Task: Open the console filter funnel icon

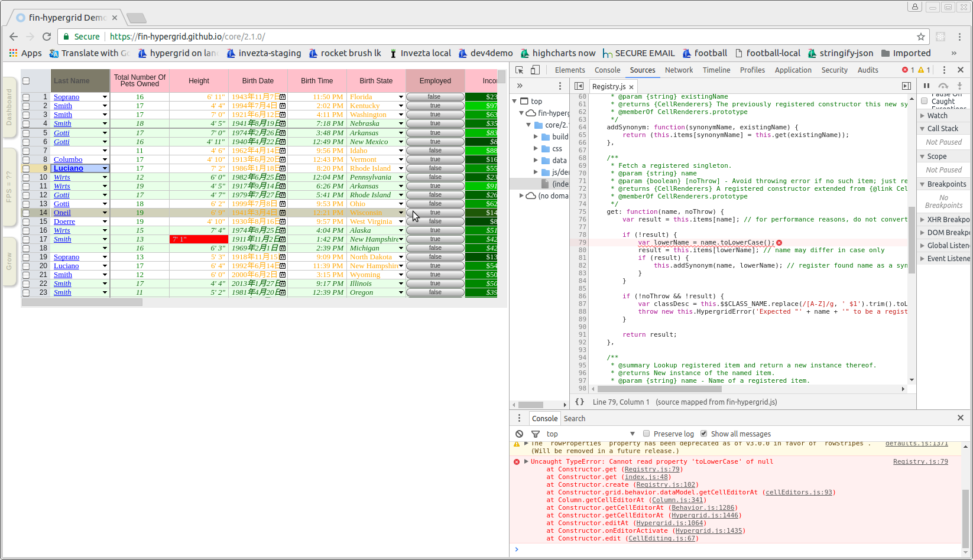Action: click(x=534, y=434)
